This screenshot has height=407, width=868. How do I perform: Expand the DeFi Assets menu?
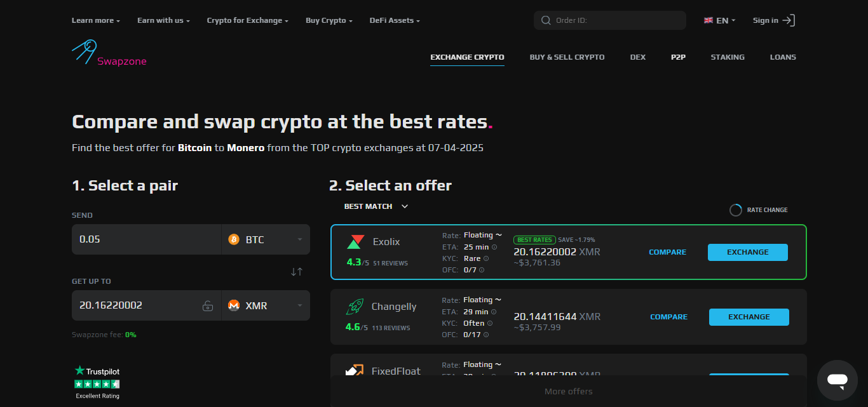(395, 20)
